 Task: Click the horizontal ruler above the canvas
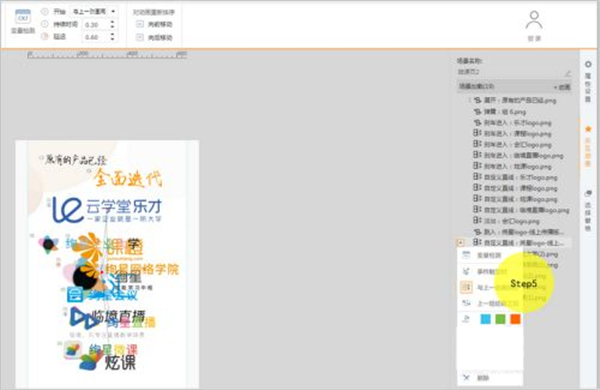(107, 55)
